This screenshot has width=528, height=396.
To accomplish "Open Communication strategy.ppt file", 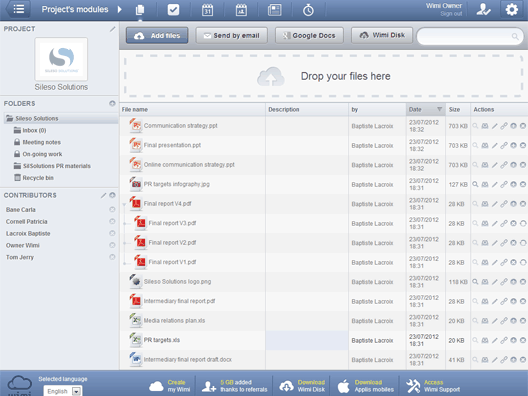I will (x=180, y=126).
